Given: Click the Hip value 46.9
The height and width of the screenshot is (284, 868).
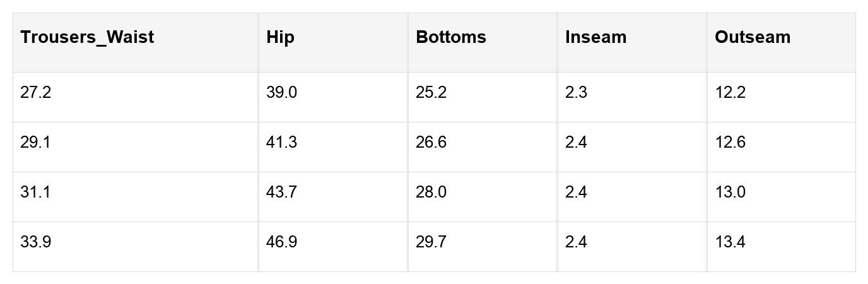Looking at the screenshot, I should pos(282,242).
